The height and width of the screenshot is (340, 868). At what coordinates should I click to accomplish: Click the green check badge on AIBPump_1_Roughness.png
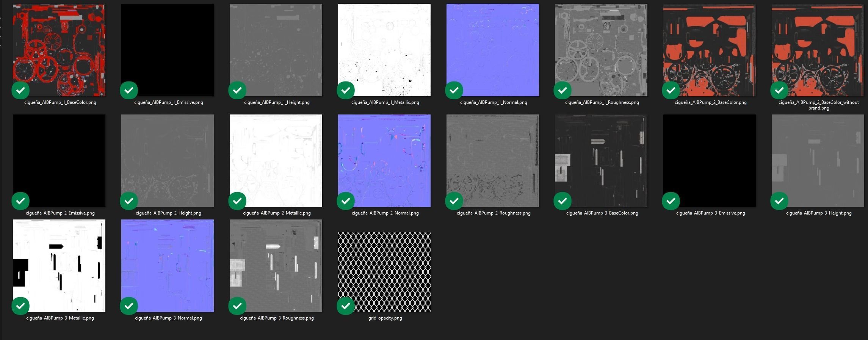click(x=562, y=90)
